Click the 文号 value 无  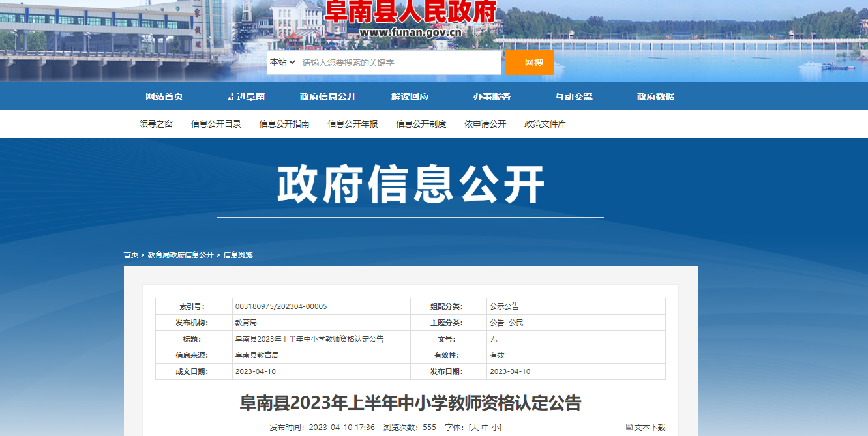[x=494, y=339]
